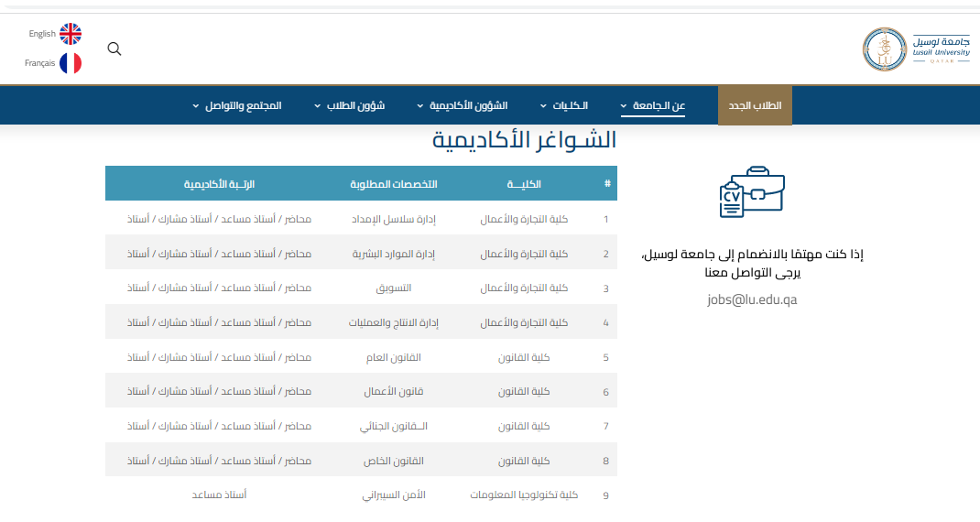Expand the الكليات dropdown menu

click(x=564, y=105)
